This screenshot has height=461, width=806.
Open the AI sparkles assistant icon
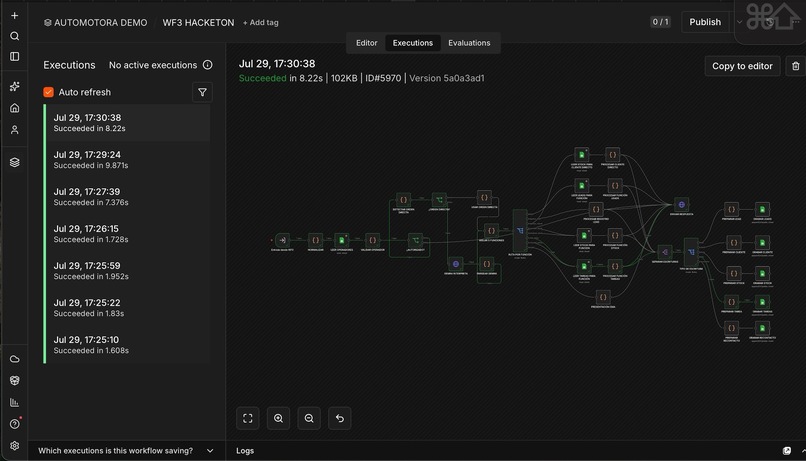14,86
